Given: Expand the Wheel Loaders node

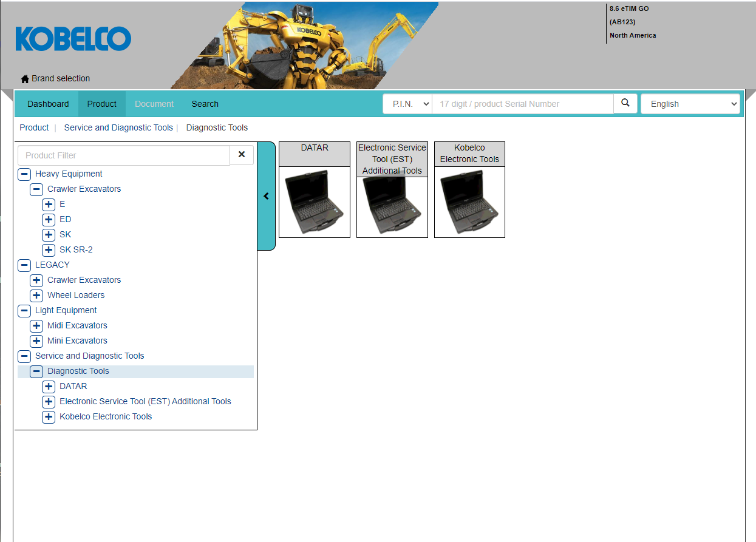Looking at the screenshot, I should click(x=36, y=295).
